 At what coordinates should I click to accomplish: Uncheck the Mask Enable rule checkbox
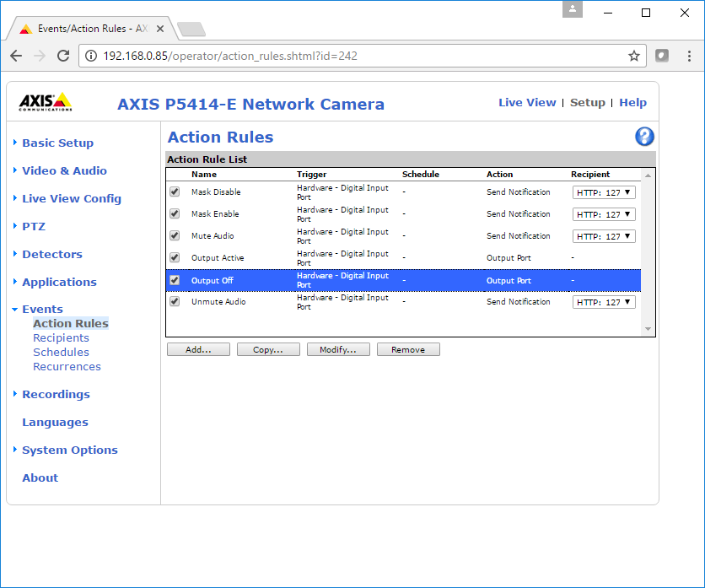pyautogui.click(x=175, y=213)
